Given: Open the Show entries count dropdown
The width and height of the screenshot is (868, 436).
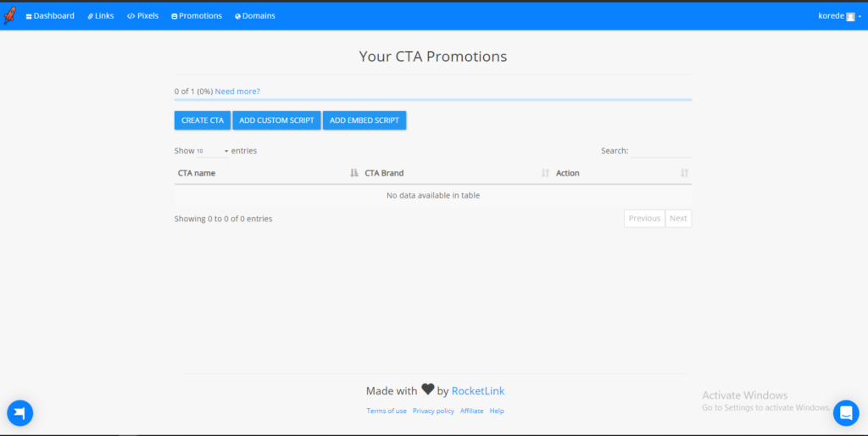Looking at the screenshot, I should [x=213, y=151].
